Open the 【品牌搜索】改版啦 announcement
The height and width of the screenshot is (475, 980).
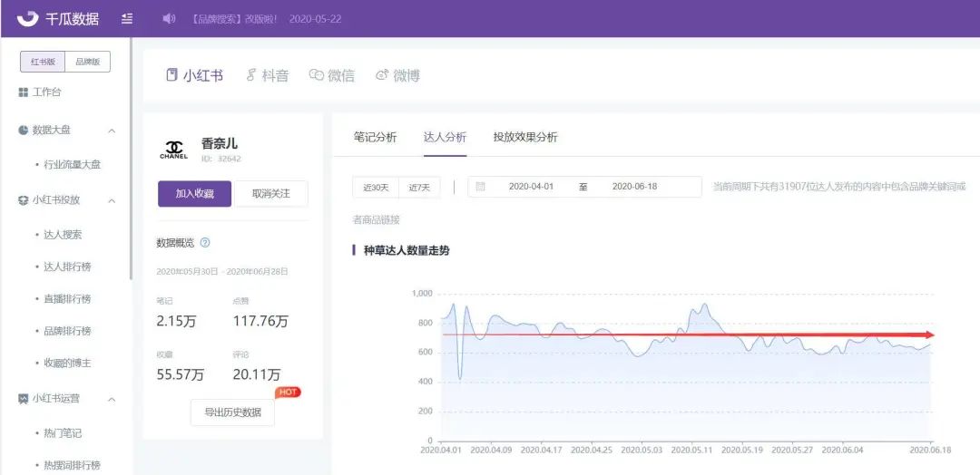[x=235, y=19]
